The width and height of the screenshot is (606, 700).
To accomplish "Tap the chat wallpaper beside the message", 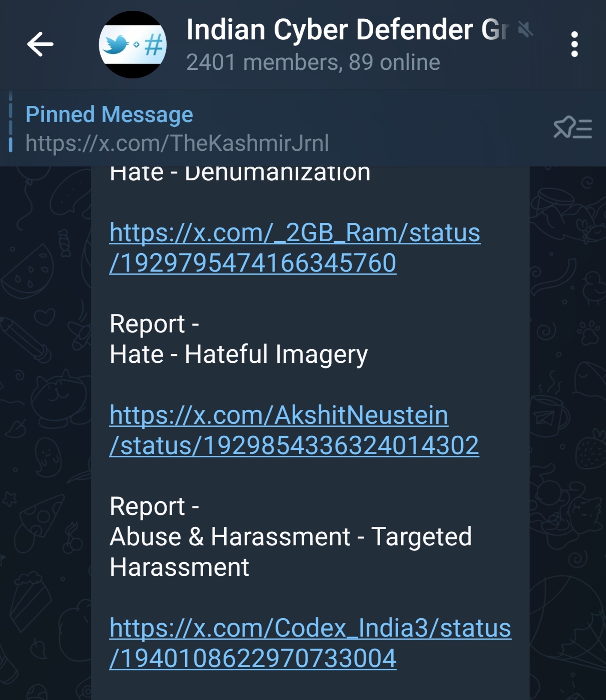I will coord(568,428).
